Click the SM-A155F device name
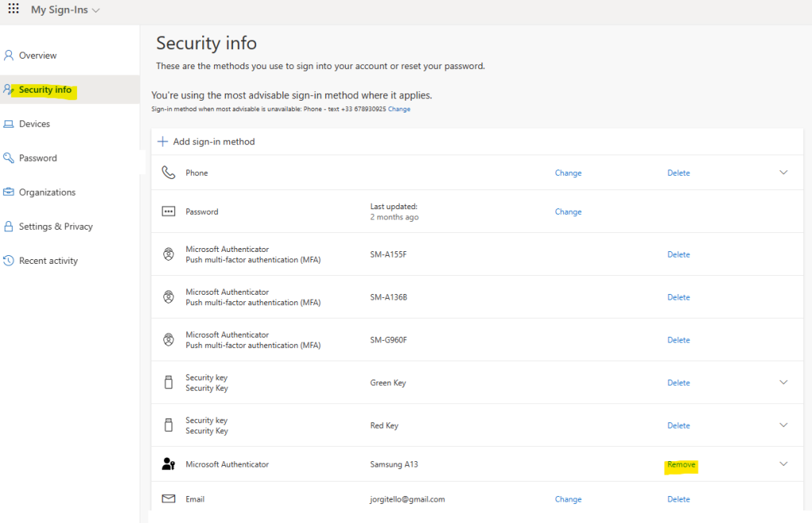The width and height of the screenshot is (812, 523). coord(389,254)
